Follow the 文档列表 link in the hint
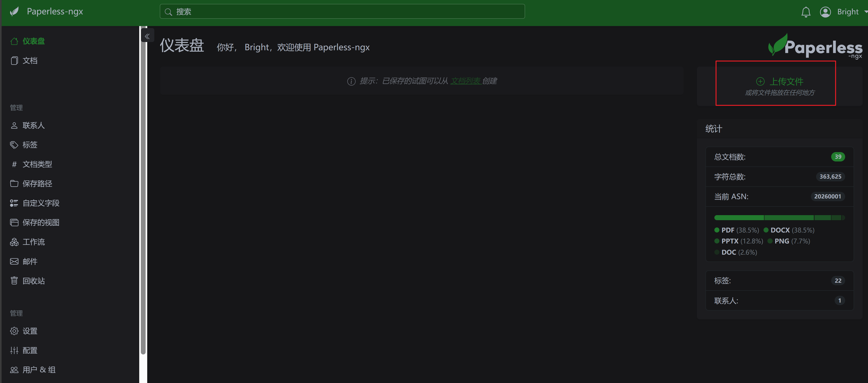 click(x=466, y=81)
